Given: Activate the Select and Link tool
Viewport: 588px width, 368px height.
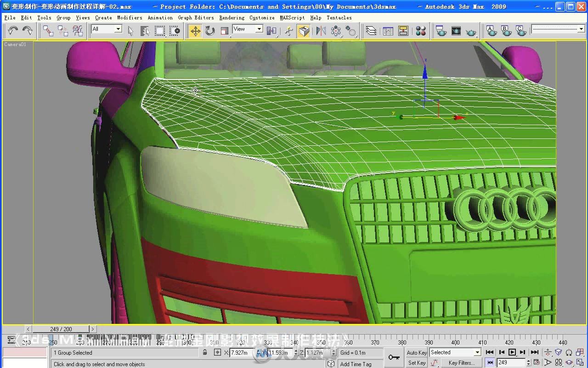Looking at the screenshot, I should point(48,31).
